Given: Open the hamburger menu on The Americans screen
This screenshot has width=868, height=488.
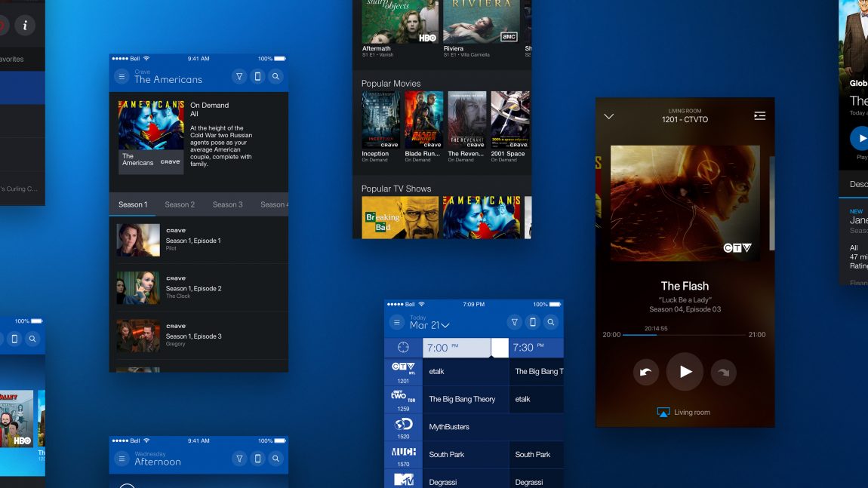Looking at the screenshot, I should click(121, 76).
